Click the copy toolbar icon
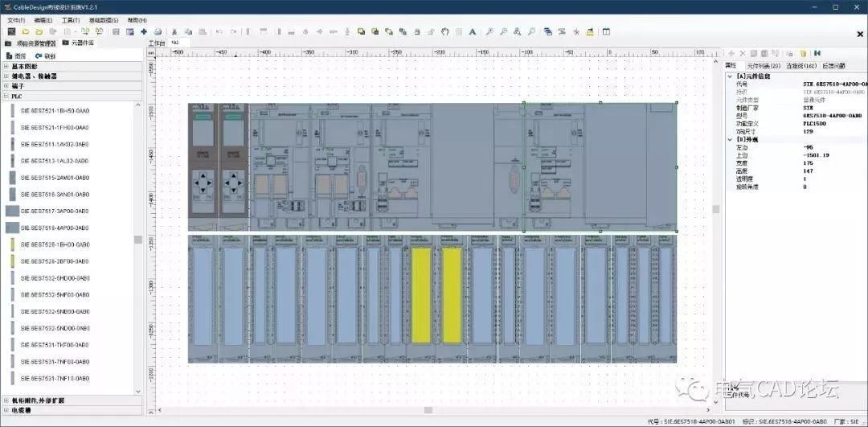 point(188,31)
